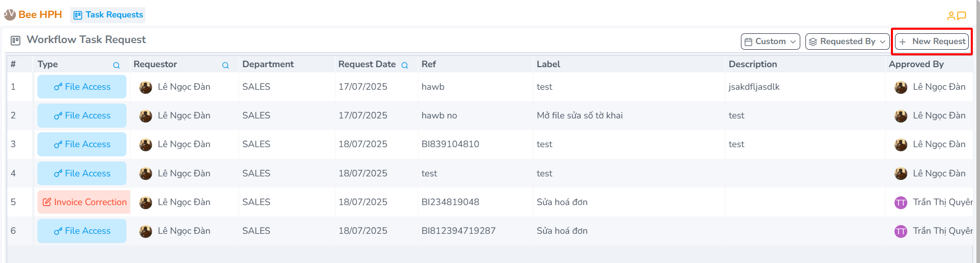
Task: Switch to the Task Requests tab
Action: click(108, 15)
